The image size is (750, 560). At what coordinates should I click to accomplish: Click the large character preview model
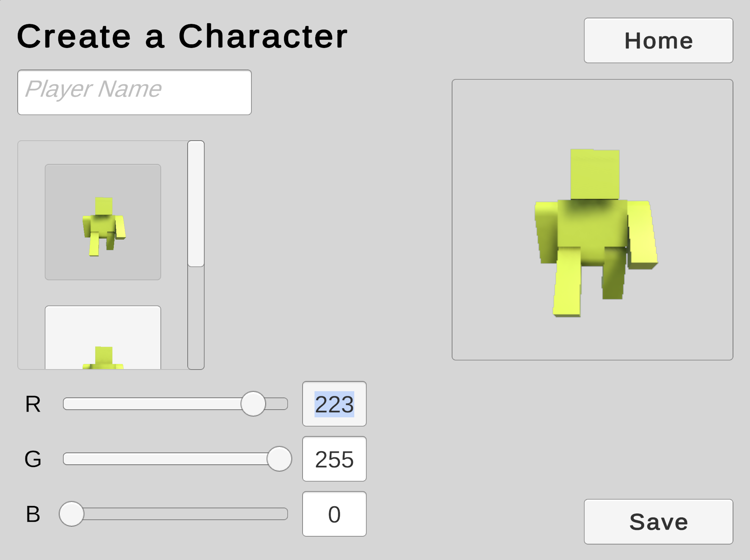[594, 229]
